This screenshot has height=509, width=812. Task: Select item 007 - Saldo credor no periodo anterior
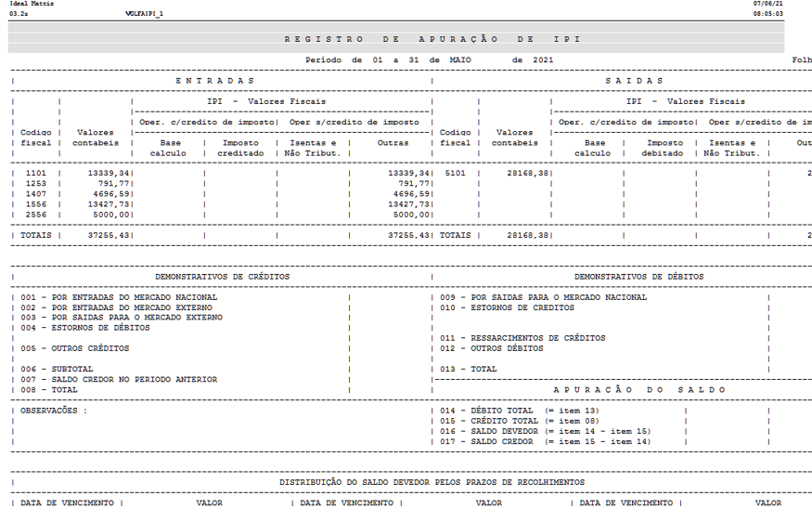pyautogui.click(x=119, y=379)
